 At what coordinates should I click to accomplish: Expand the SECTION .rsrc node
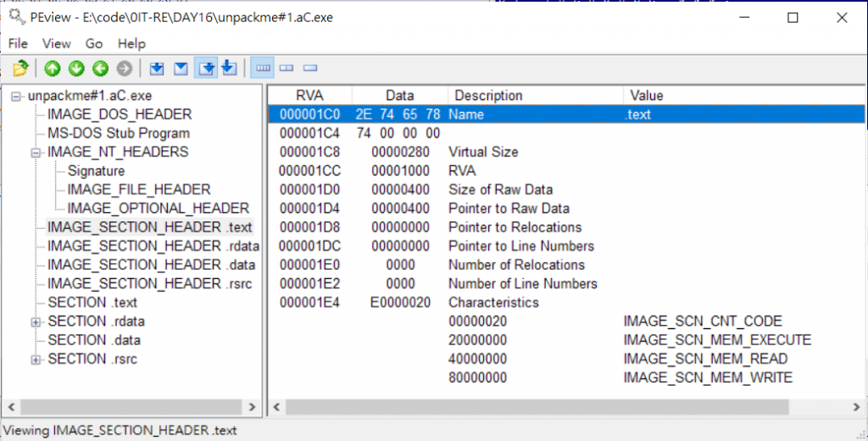(x=36, y=360)
